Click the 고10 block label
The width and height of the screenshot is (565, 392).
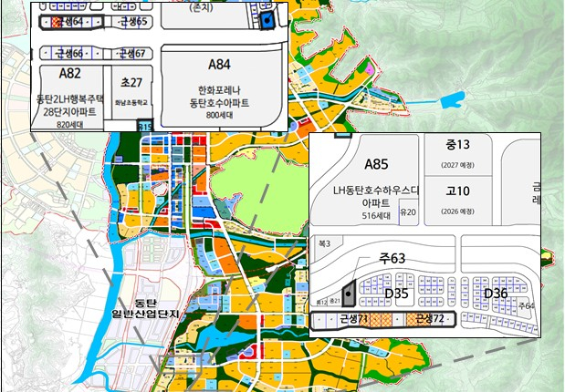tap(457, 191)
